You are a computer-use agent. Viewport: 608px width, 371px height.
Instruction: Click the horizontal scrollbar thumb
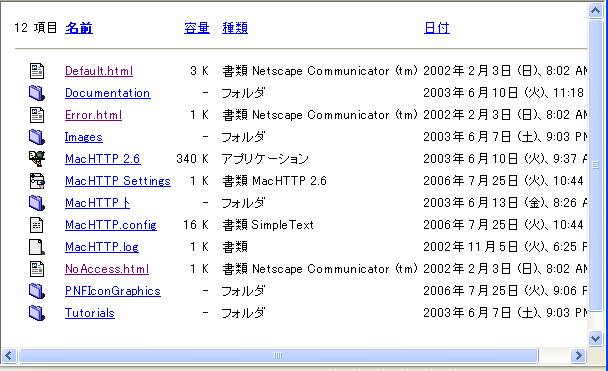click(x=278, y=355)
